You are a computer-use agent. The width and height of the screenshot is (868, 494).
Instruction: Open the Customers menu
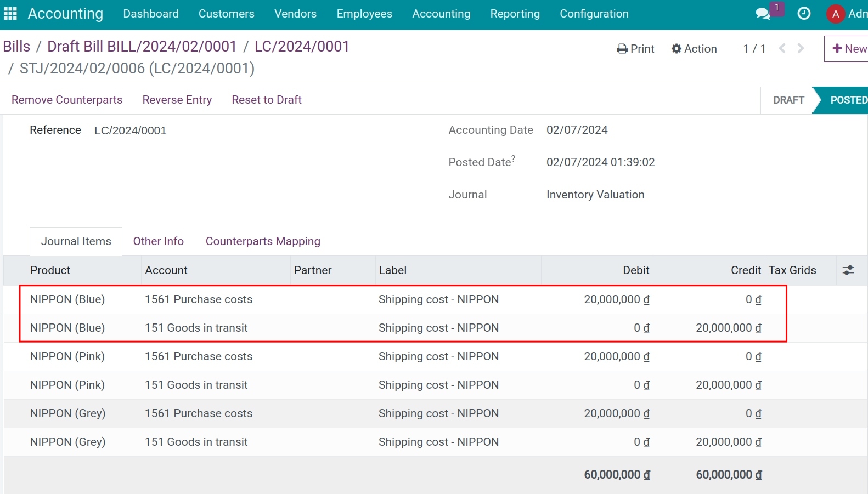coord(227,14)
